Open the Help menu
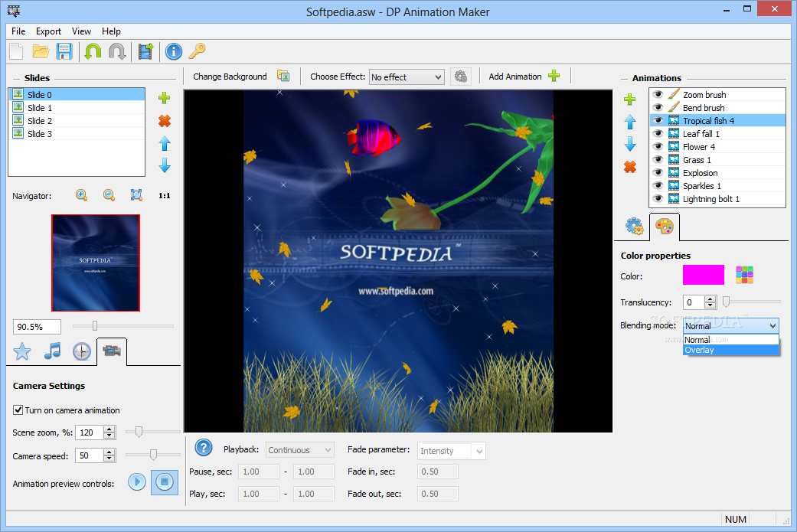This screenshot has width=797, height=532. pos(111,31)
